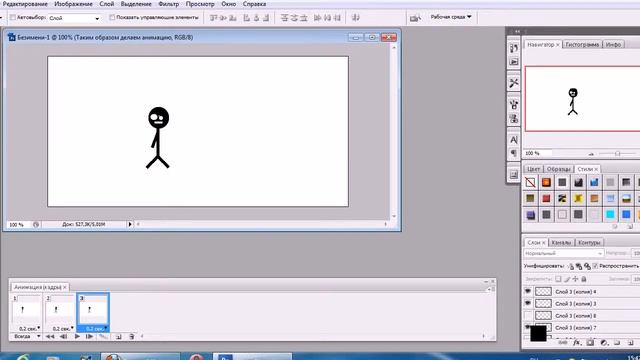Open the Tween frames button

pos(104,337)
